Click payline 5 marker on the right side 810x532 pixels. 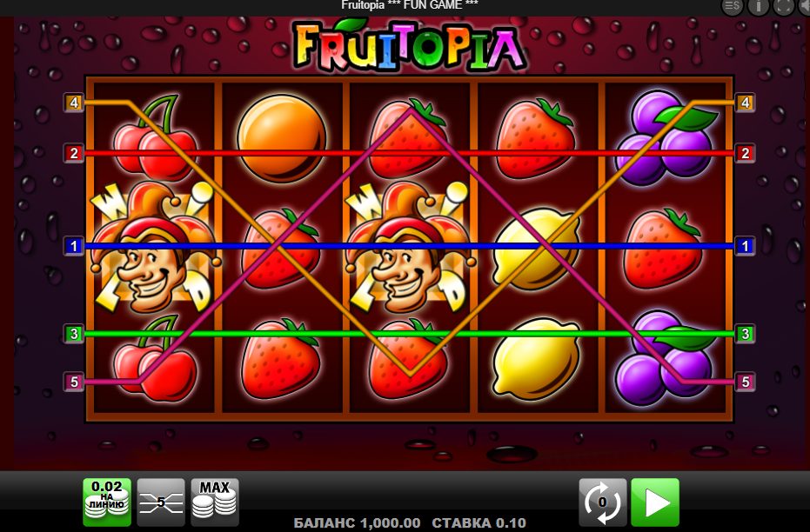745,382
